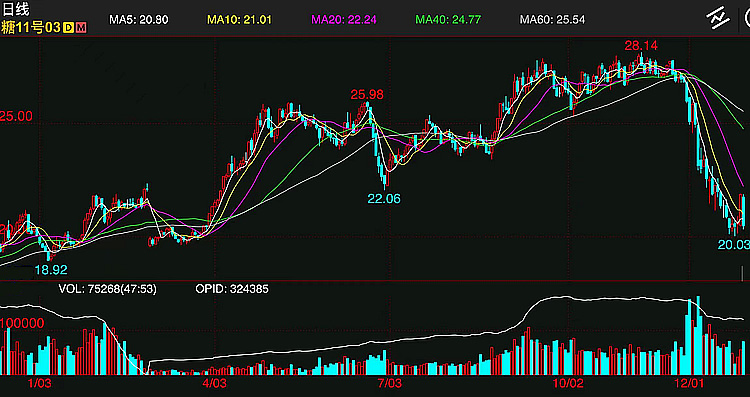
Task: Click the VOL: 75268 volume label
Action: 108,289
